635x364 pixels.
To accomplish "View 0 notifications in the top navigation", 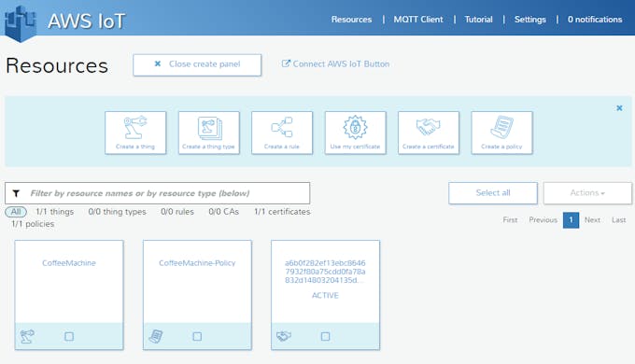I will pos(595,20).
